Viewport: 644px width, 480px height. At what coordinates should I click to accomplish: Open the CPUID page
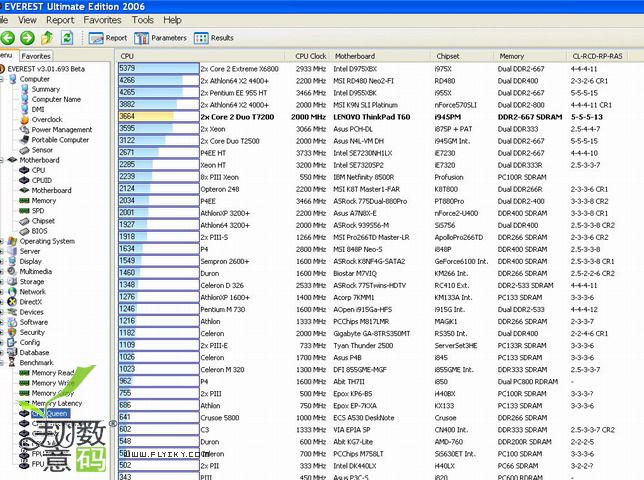(41, 180)
